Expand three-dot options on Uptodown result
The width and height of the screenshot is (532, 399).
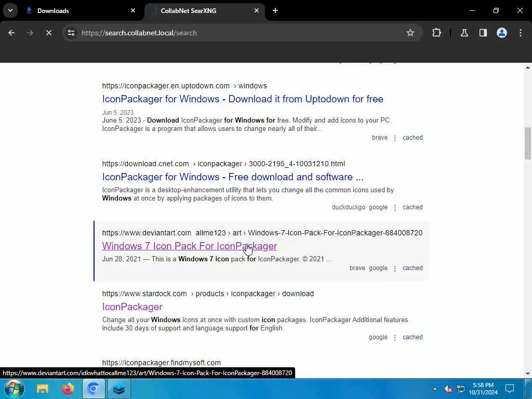tap(395, 138)
